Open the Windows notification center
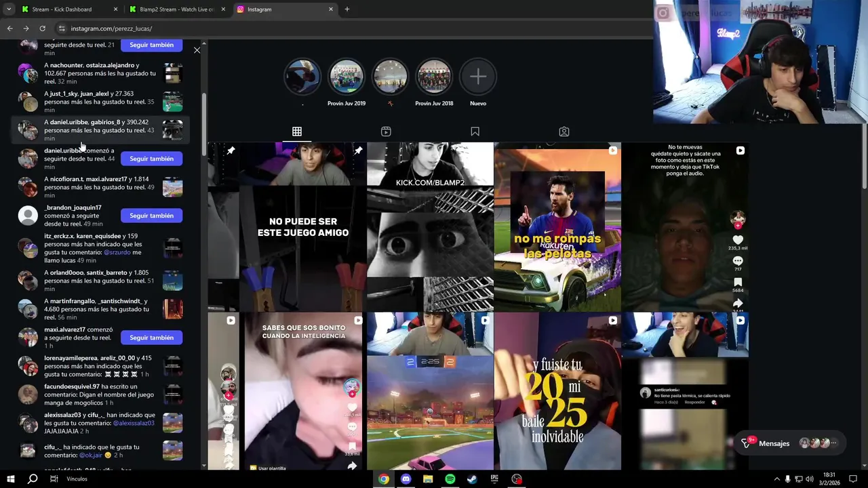The image size is (868, 488). [x=854, y=479]
